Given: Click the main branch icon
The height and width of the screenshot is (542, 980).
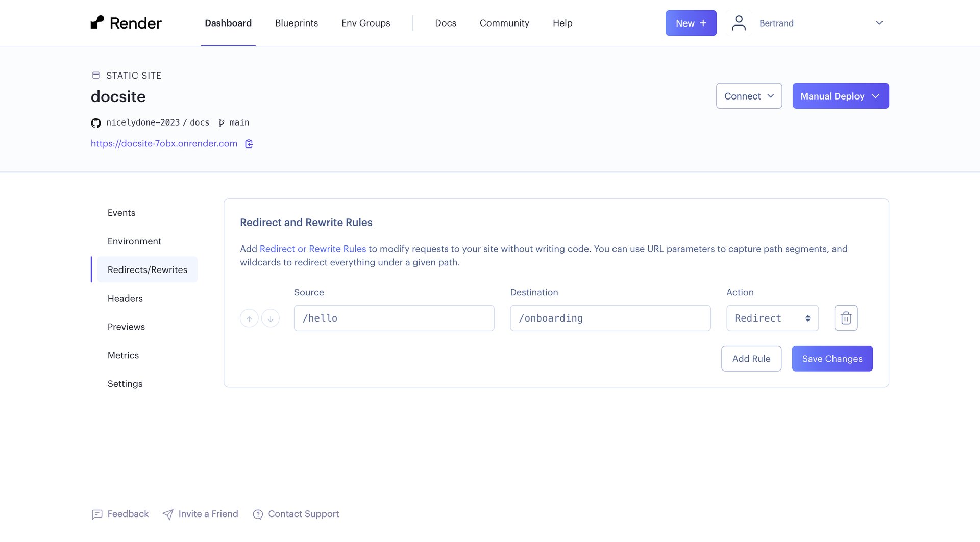Looking at the screenshot, I should pos(220,122).
